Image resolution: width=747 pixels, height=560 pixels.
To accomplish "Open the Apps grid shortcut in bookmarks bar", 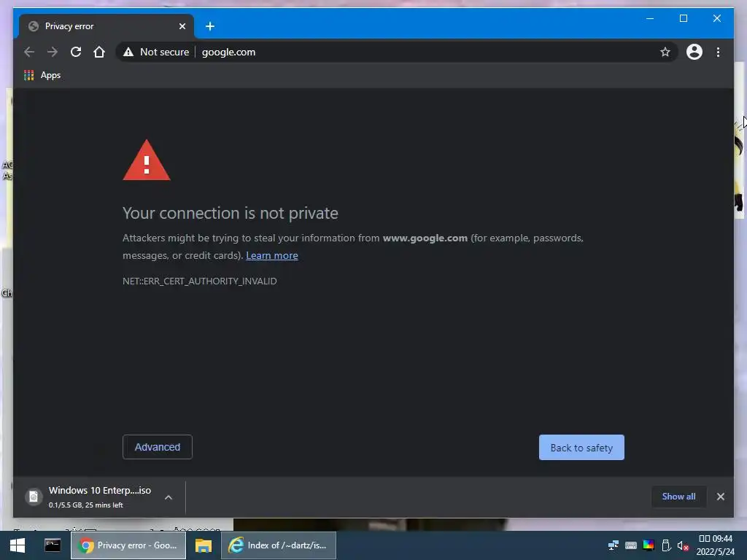I will 42,75.
